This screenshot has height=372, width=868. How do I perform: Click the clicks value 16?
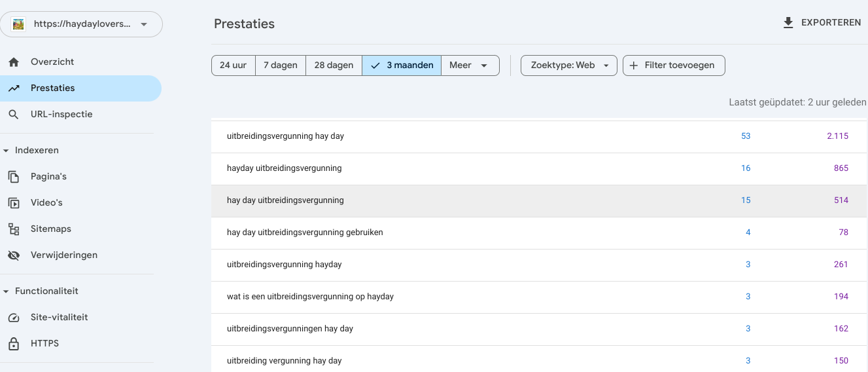coord(746,168)
